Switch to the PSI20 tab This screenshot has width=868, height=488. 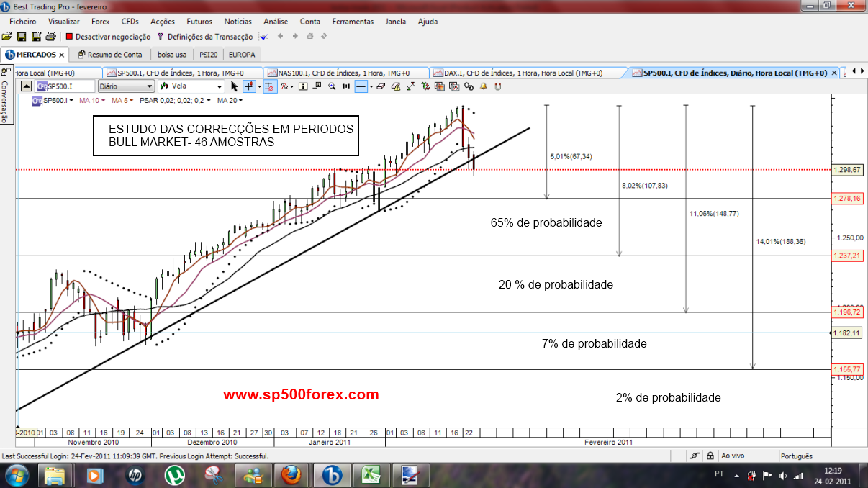(208, 54)
